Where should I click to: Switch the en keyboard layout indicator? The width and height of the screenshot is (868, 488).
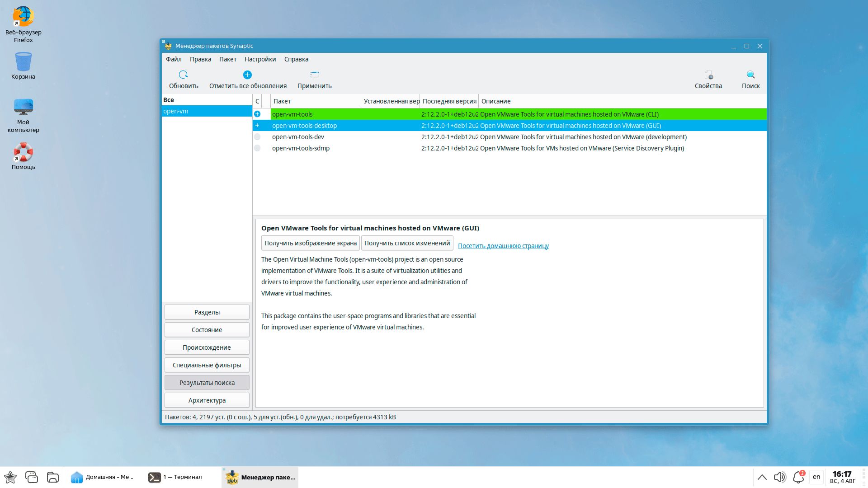[816, 477]
